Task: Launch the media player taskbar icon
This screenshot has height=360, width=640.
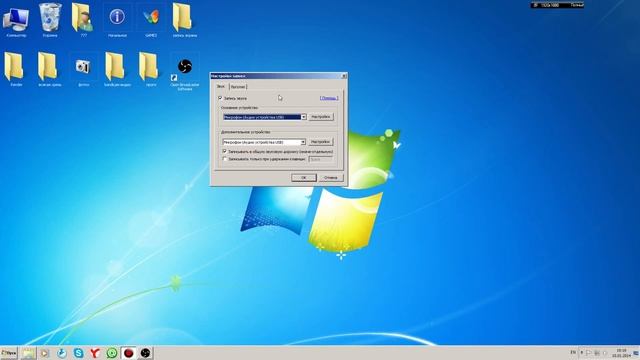Action: pyautogui.click(x=44, y=353)
